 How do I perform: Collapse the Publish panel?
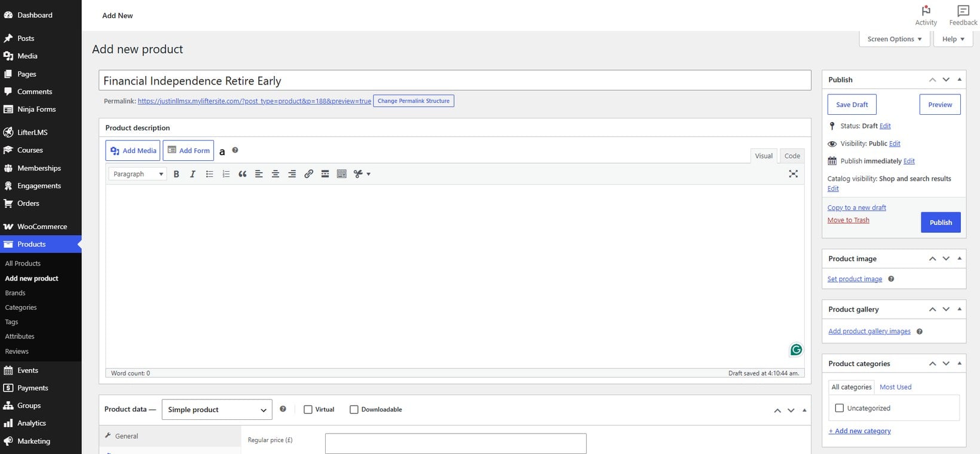click(959, 80)
